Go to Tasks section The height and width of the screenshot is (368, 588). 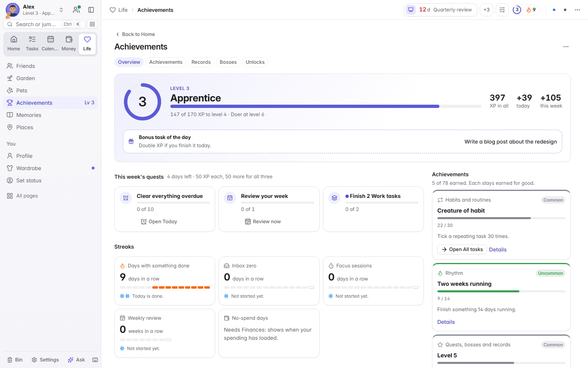[32, 43]
